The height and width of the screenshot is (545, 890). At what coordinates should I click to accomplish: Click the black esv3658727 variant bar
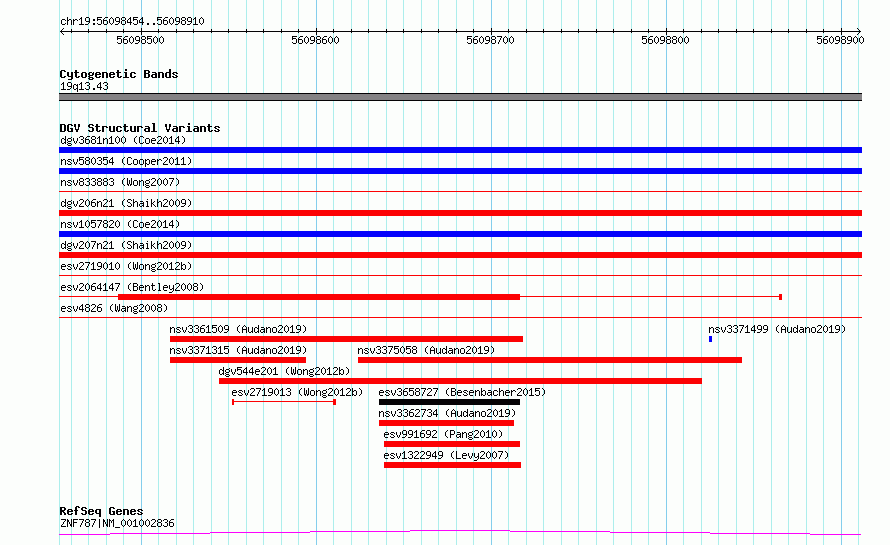pos(450,402)
